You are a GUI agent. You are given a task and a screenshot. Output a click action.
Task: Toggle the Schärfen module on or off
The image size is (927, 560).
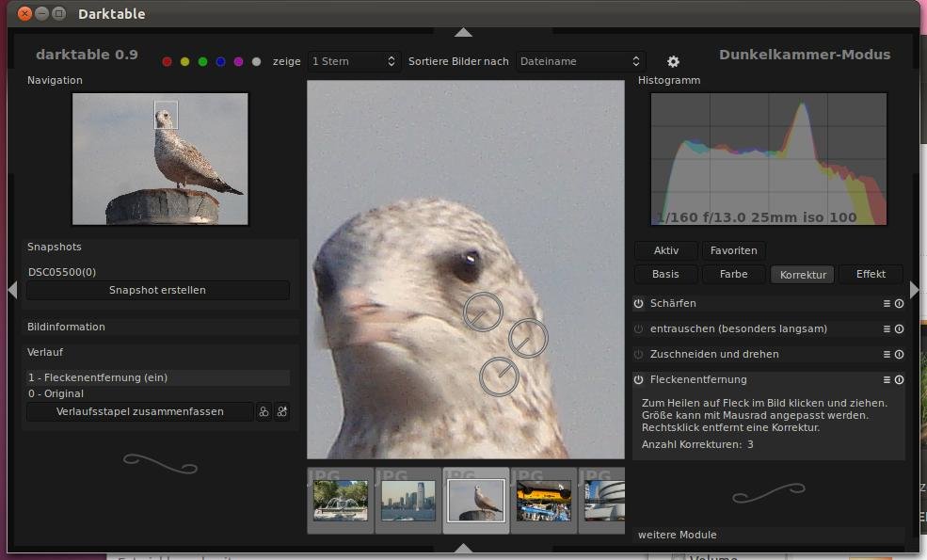click(638, 304)
